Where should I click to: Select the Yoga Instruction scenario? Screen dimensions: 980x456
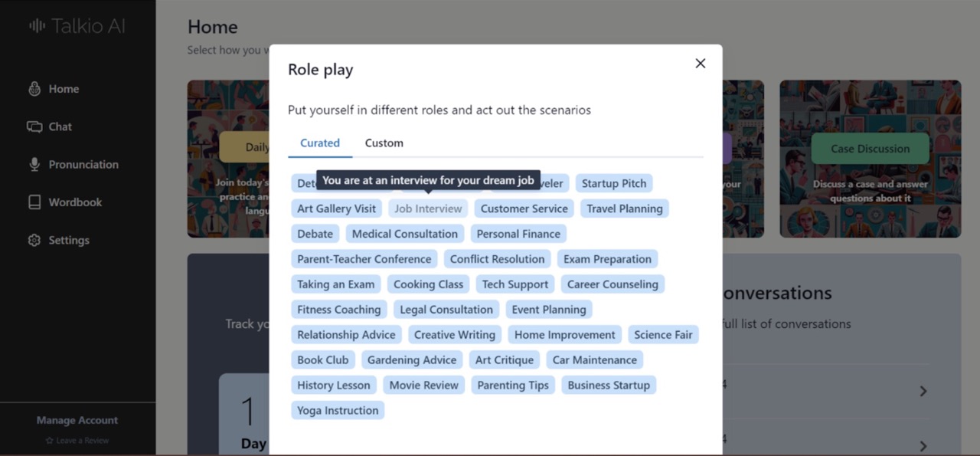coord(337,410)
